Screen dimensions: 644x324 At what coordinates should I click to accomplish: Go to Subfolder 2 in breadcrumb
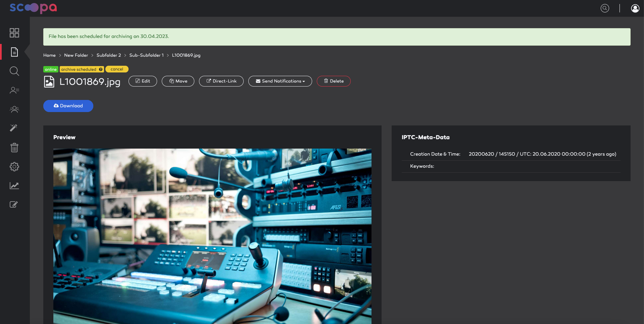tap(109, 55)
